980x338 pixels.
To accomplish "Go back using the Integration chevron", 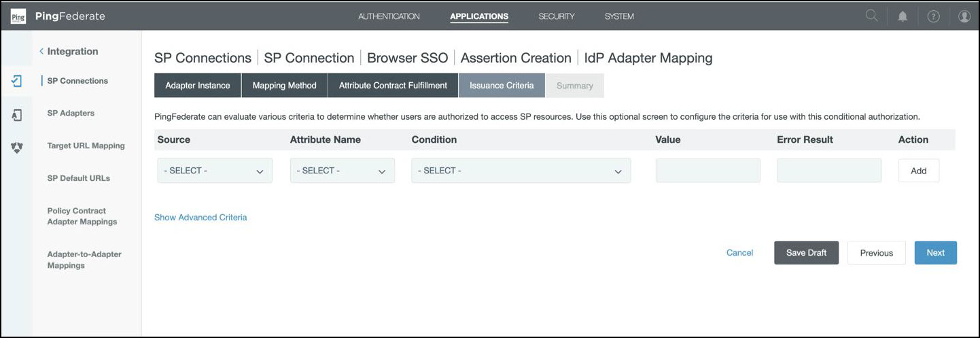I will click(x=42, y=52).
